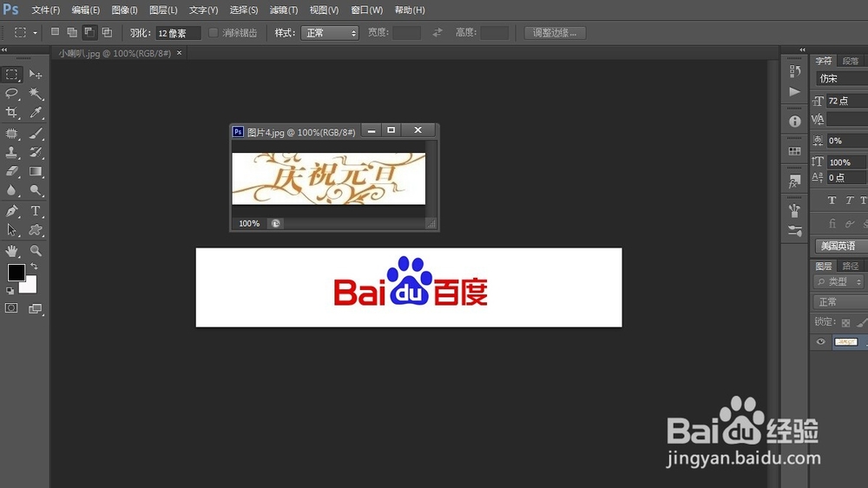The height and width of the screenshot is (488, 868).
Task: Select the Crop tool
Action: click(x=11, y=112)
